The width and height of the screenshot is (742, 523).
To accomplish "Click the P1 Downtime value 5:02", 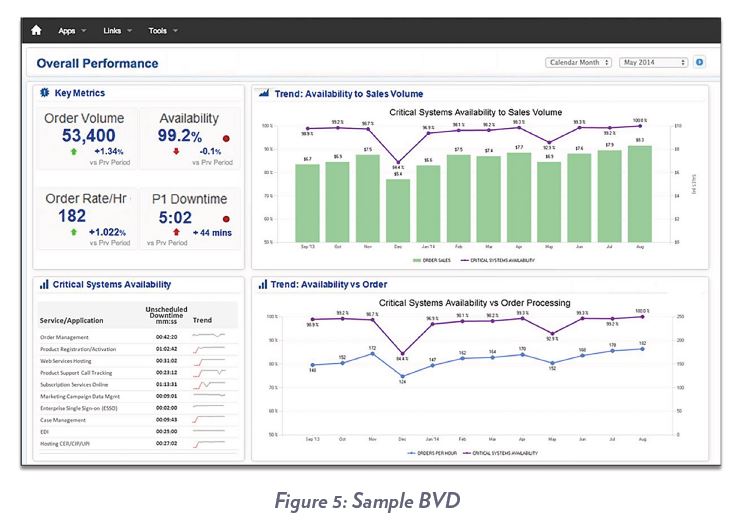I will coord(175,218).
